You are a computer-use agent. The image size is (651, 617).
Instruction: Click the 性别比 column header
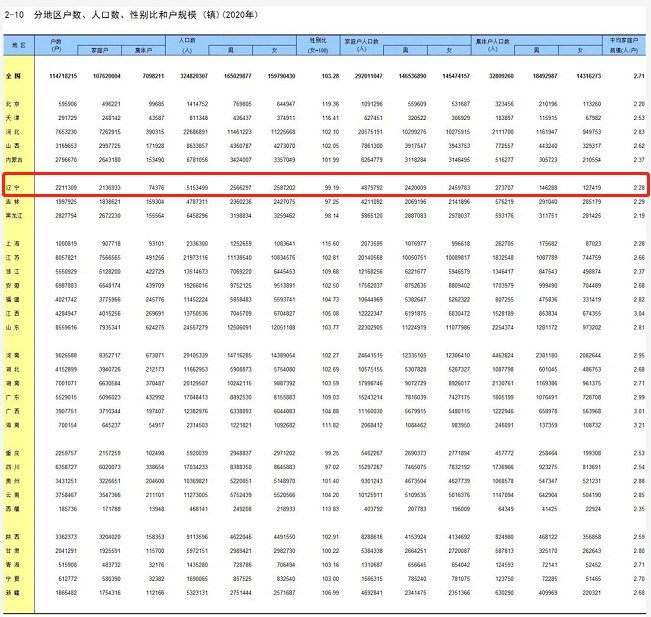318,45
